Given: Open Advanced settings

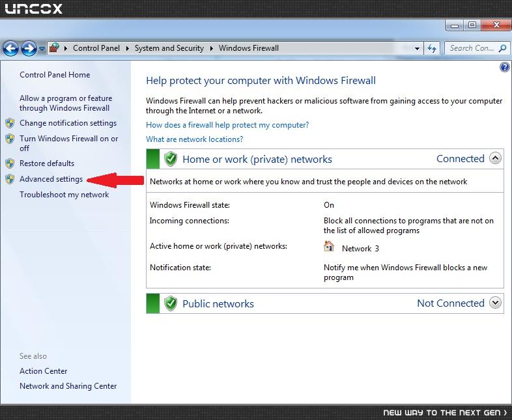Looking at the screenshot, I should click(x=51, y=179).
